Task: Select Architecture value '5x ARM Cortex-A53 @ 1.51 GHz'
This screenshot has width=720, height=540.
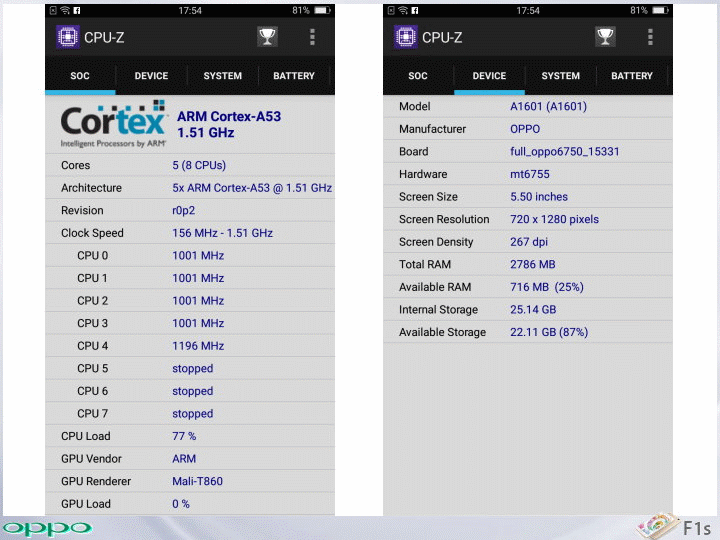Action: tap(252, 188)
